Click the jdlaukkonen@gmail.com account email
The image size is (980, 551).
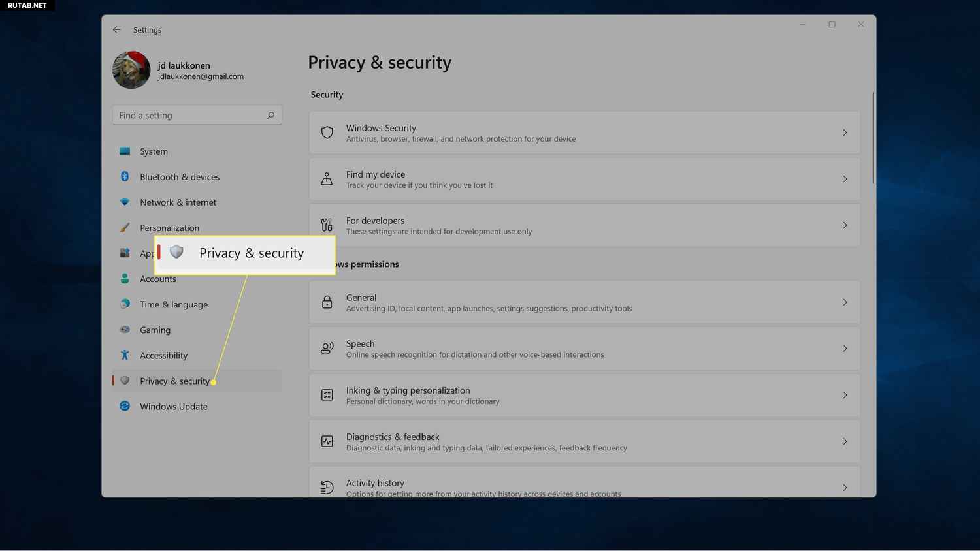201,76
